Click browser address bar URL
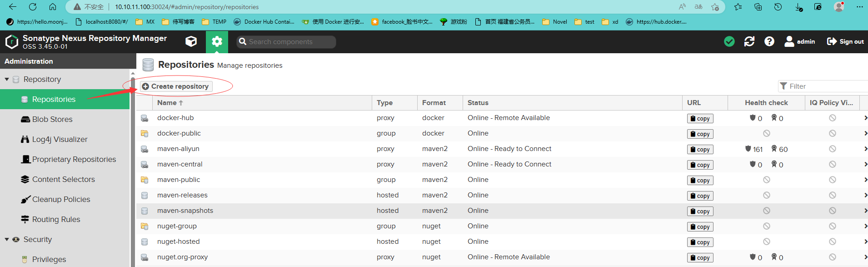 [x=187, y=7]
